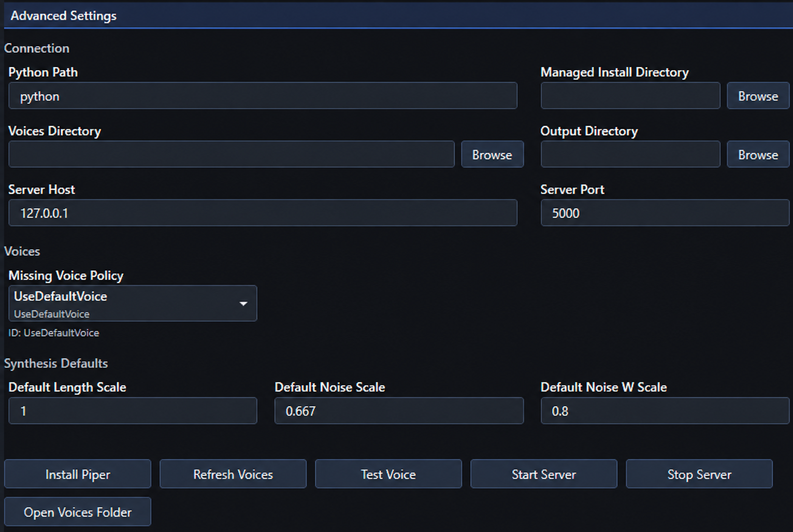Browse for Managed Install Directory
Viewport: 793px width, 532px height.
(x=758, y=96)
